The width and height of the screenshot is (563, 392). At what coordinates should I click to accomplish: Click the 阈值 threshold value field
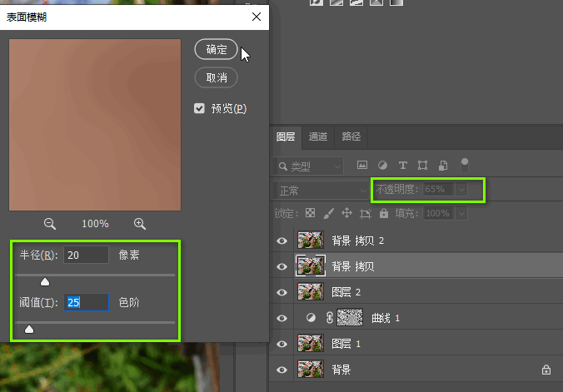[x=86, y=302]
